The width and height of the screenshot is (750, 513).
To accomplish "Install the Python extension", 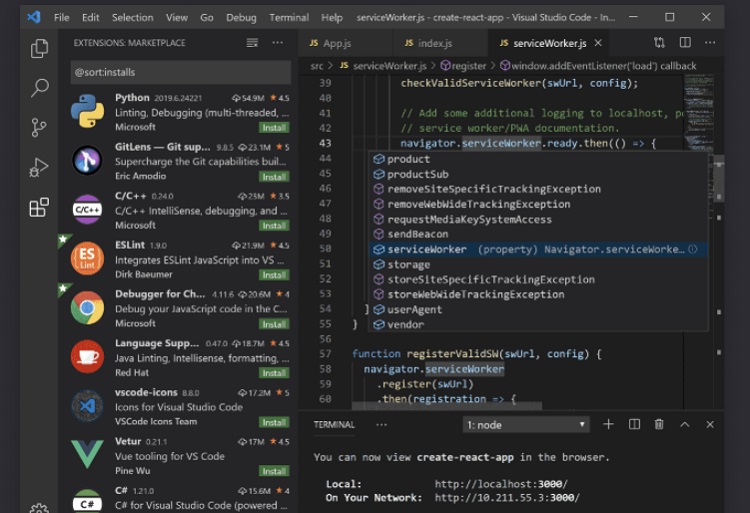I will pos(274,128).
